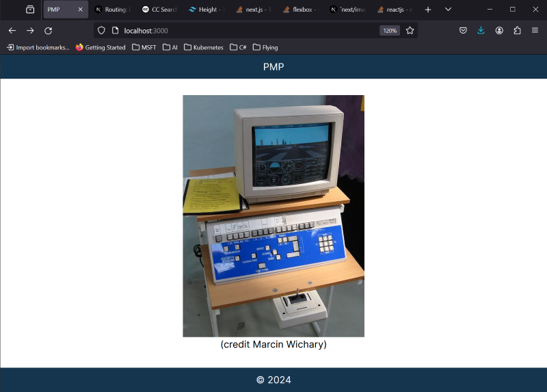The width and height of the screenshot is (547, 392).
Task: Open the Firefox hamburger application menu
Action: click(x=535, y=31)
